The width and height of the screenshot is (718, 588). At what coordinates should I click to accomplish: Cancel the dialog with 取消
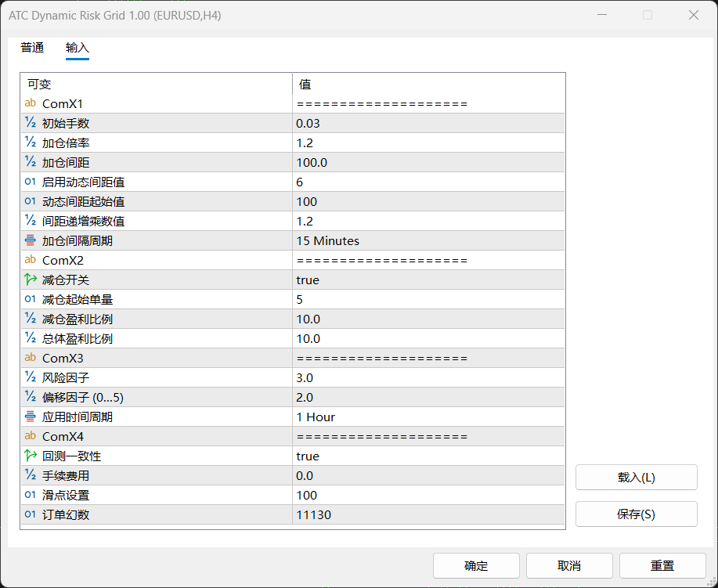[569, 565]
